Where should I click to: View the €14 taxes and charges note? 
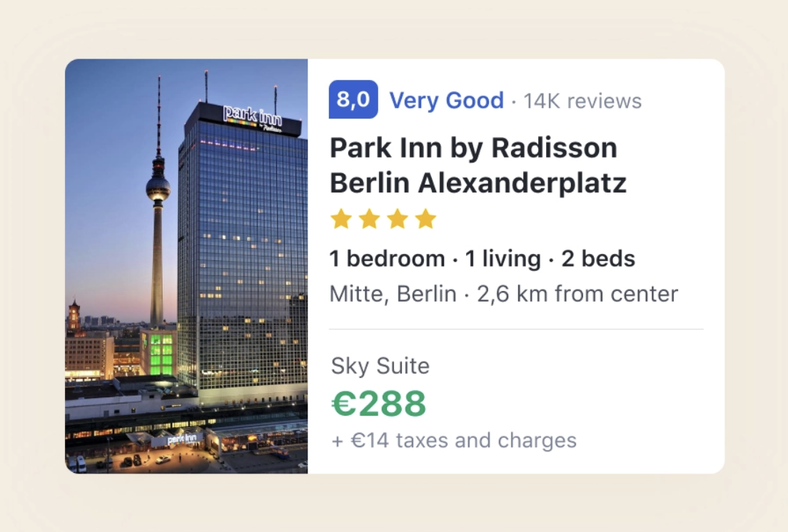click(454, 441)
